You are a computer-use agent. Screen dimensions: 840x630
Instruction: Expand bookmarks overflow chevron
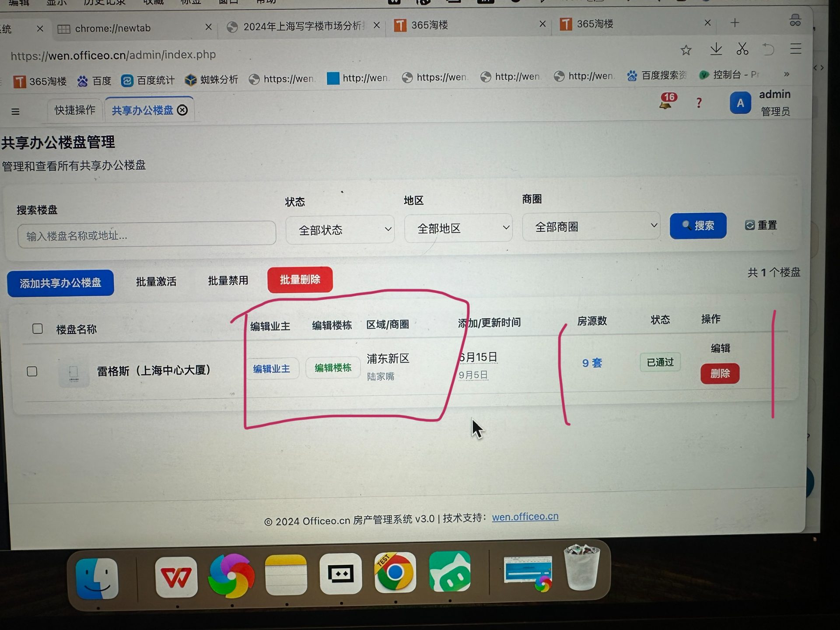[787, 74]
